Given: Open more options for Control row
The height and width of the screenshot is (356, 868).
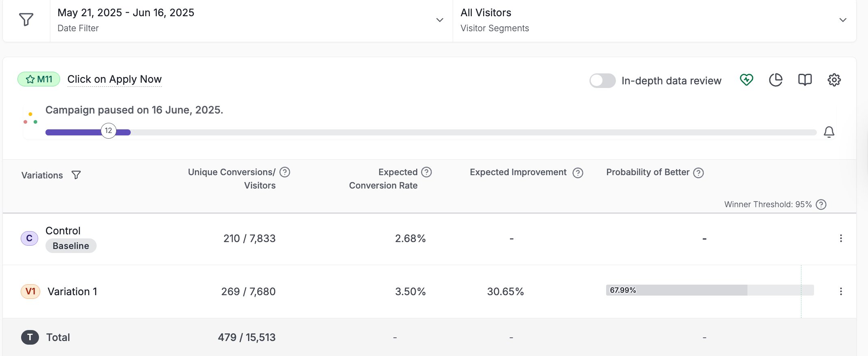Looking at the screenshot, I should click(x=841, y=238).
